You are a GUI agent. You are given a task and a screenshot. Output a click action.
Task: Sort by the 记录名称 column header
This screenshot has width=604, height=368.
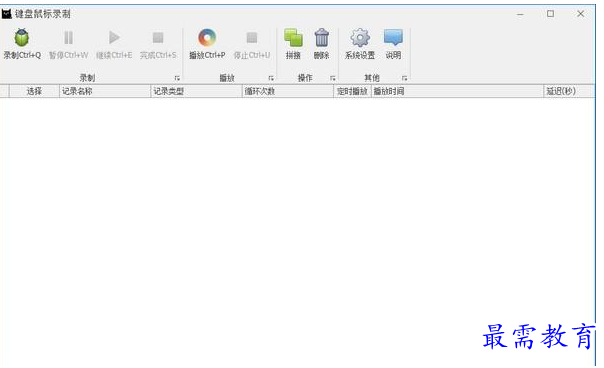(105, 91)
